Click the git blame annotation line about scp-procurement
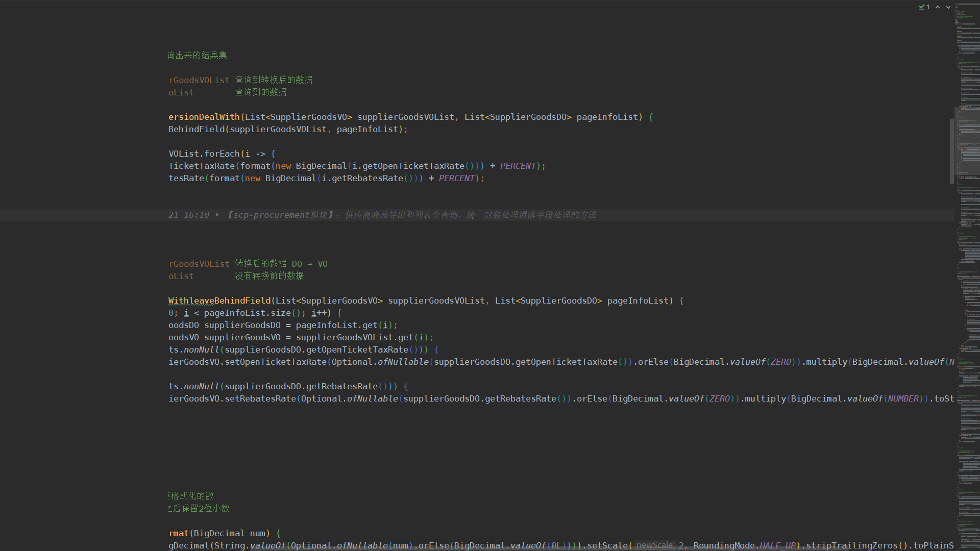Image resolution: width=980 pixels, height=551 pixels. 382,215
